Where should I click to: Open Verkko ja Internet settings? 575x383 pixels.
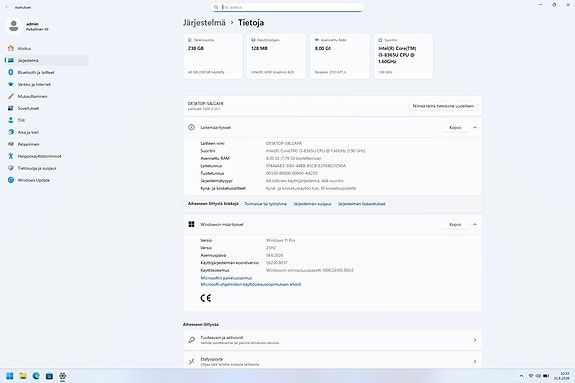pyautogui.click(x=47, y=84)
